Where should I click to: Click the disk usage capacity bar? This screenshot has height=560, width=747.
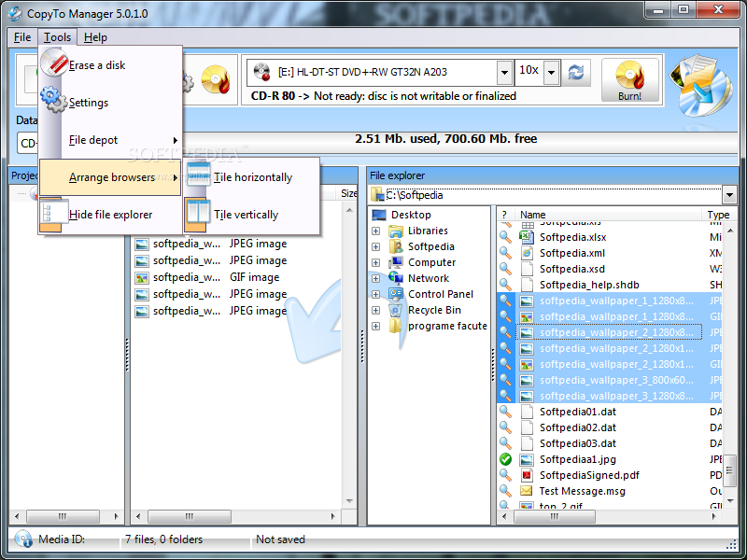coord(445,139)
